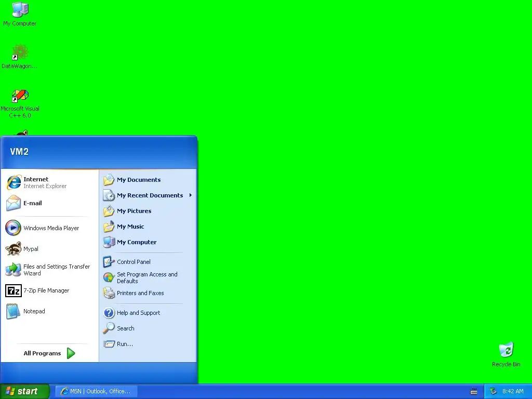This screenshot has height=399, width=532.
Task: Open Notepad from the Start menu
Action: click(x=50, y=311)
